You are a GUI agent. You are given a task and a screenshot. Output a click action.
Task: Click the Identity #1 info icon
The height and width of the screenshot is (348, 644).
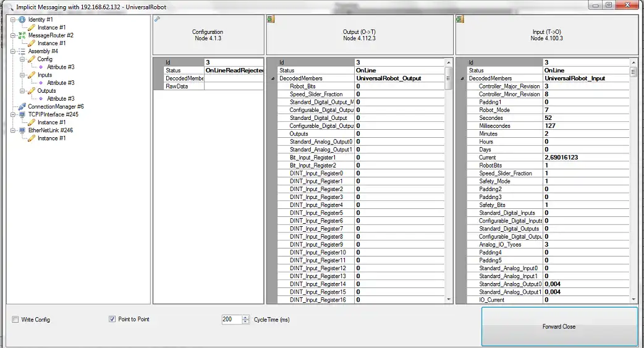pyautogui.click(x=22, y=19)
